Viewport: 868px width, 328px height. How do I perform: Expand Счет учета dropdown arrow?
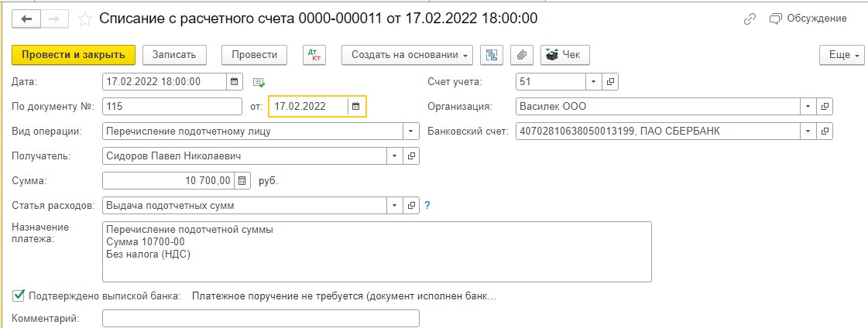(x=593, y=81)
